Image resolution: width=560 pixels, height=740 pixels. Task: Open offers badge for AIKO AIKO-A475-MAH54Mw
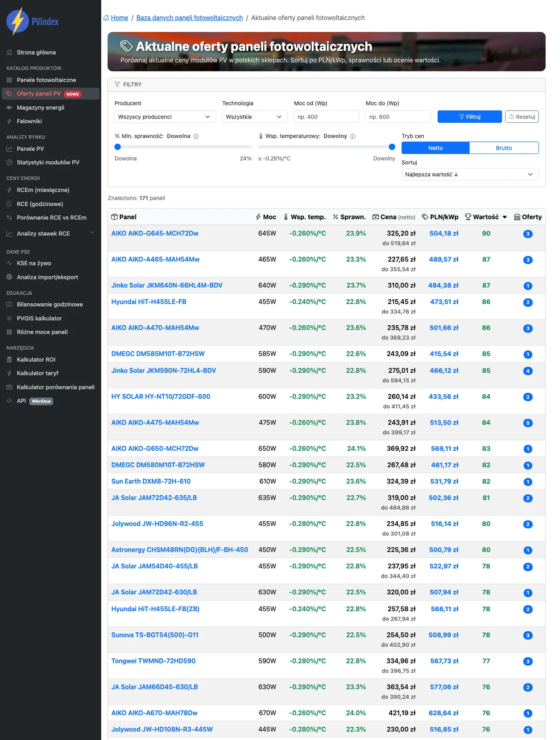tap(528, 423)
